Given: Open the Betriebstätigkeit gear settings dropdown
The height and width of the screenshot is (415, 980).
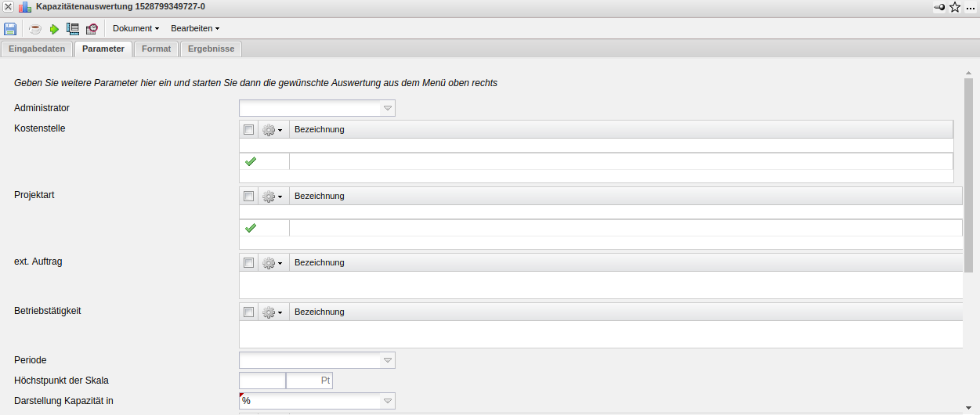Looking at the screenshot, I should (272, 312).
